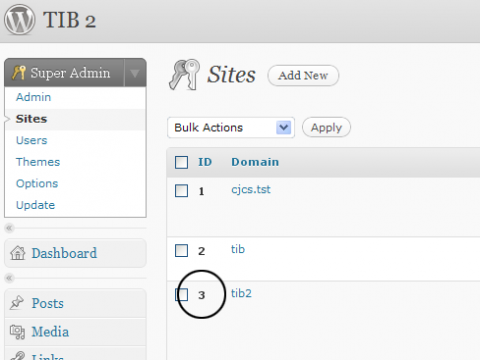Open the Bulk Actions dropdown

tap(231, 127)
